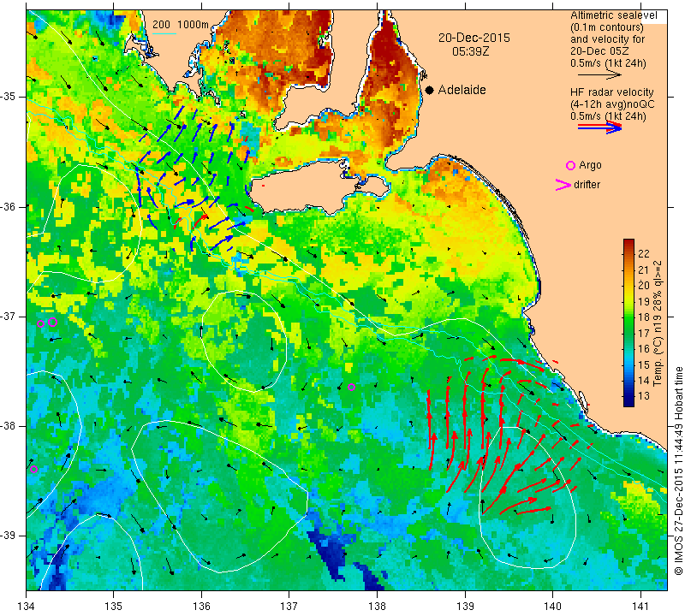Click the magenta Argo circle in the legend
The image size is (685, 616).
570,165
